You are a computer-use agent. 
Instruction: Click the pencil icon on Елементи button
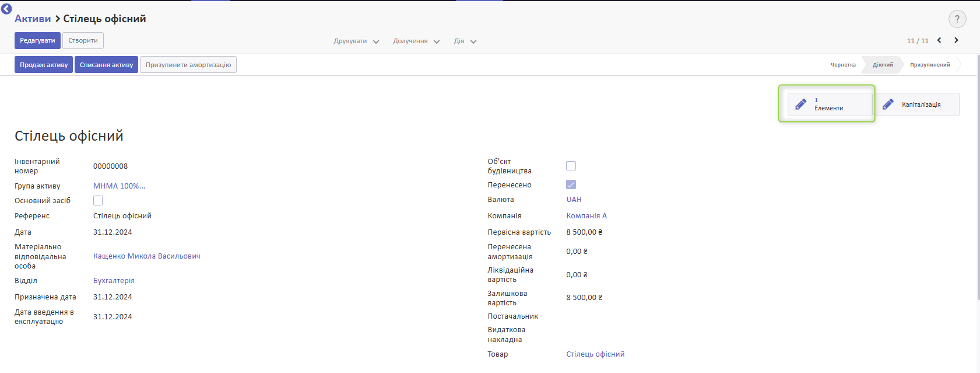(x=801, y=104)
